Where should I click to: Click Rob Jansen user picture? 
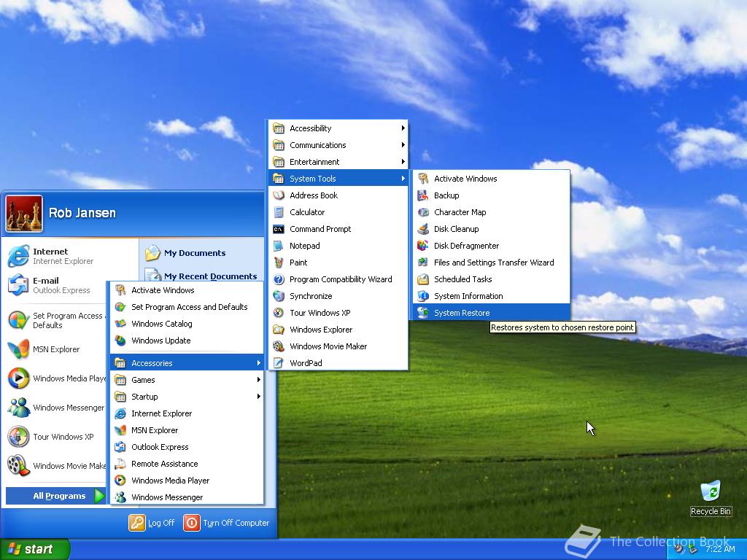(24, 214)
